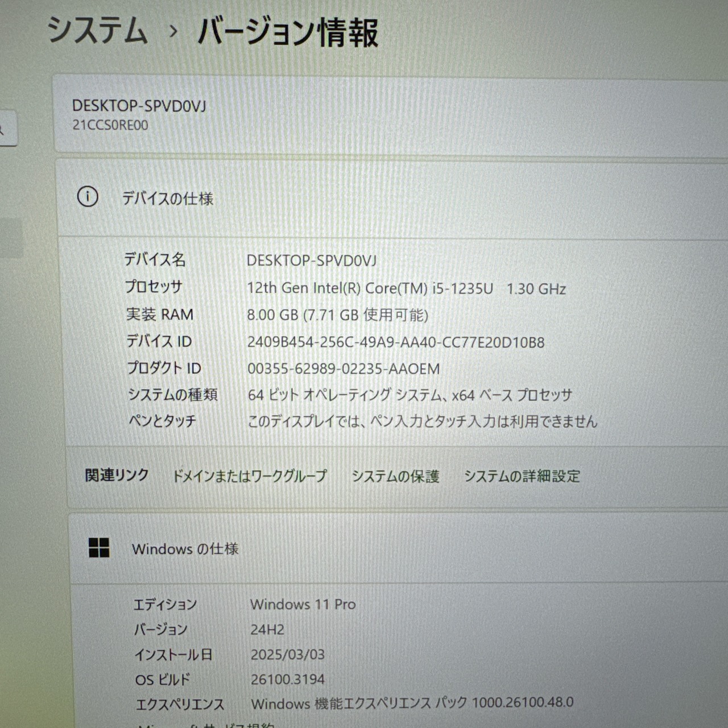The image size is (728, 728).
Task: Open the システムの保護 link
Action: 395,476
